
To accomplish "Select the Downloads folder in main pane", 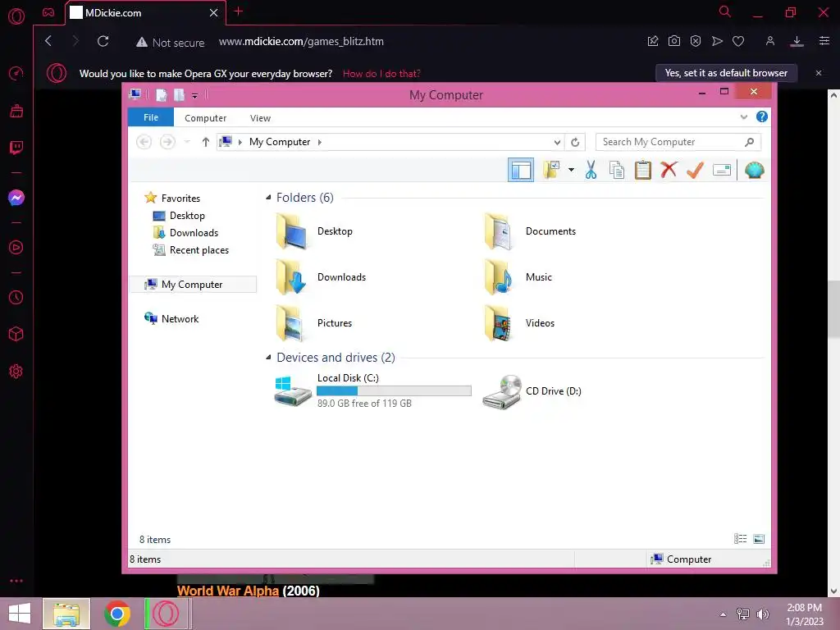I will [321, 277].
